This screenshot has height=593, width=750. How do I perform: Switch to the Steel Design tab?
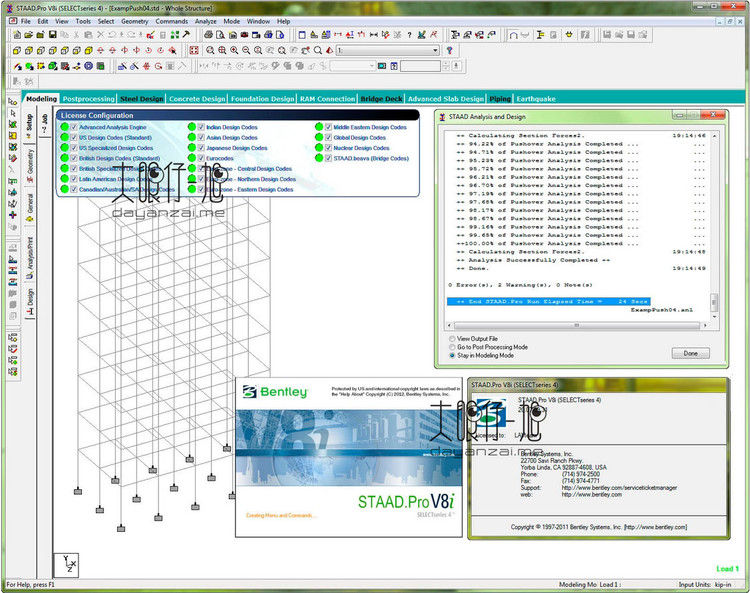[x=142, y=99]
